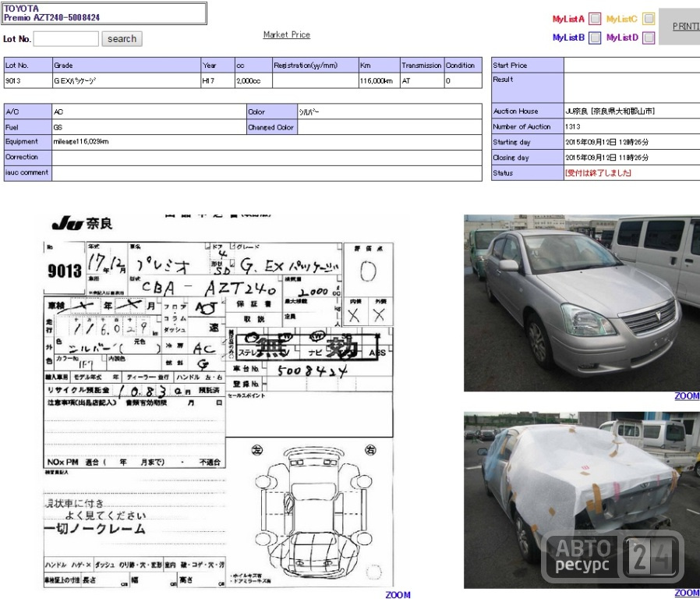Tick the MyListC checkbox

649,19
